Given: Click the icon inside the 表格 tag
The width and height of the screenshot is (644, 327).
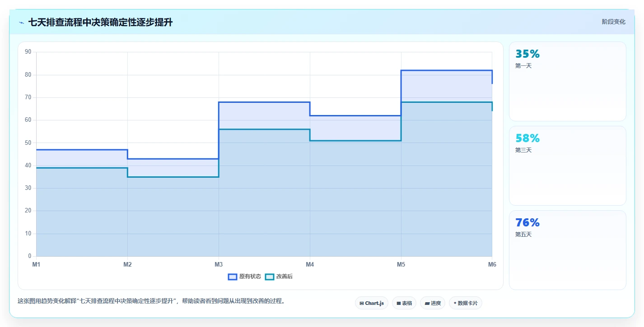Looking at the screenshot, I should 399,303.
